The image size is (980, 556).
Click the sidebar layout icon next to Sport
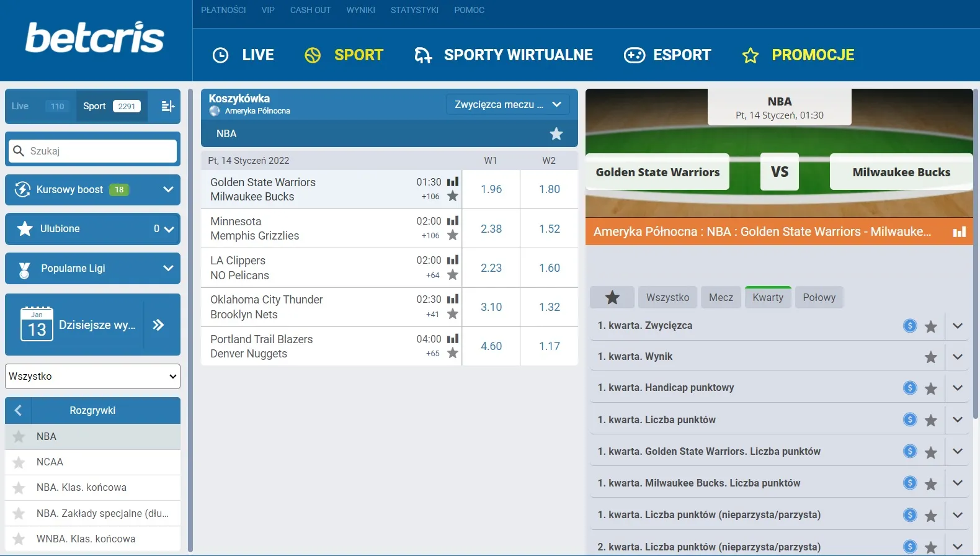(x=167, y=106)
